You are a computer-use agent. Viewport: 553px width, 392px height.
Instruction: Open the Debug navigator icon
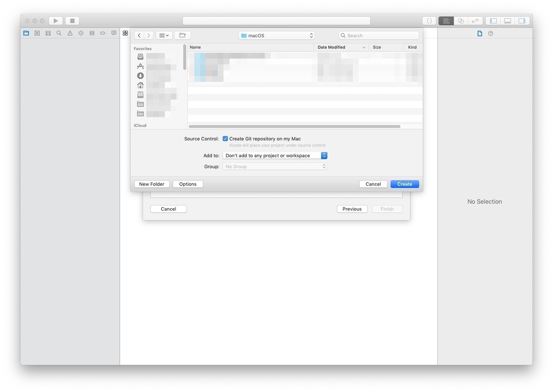(x=92, y=33)
